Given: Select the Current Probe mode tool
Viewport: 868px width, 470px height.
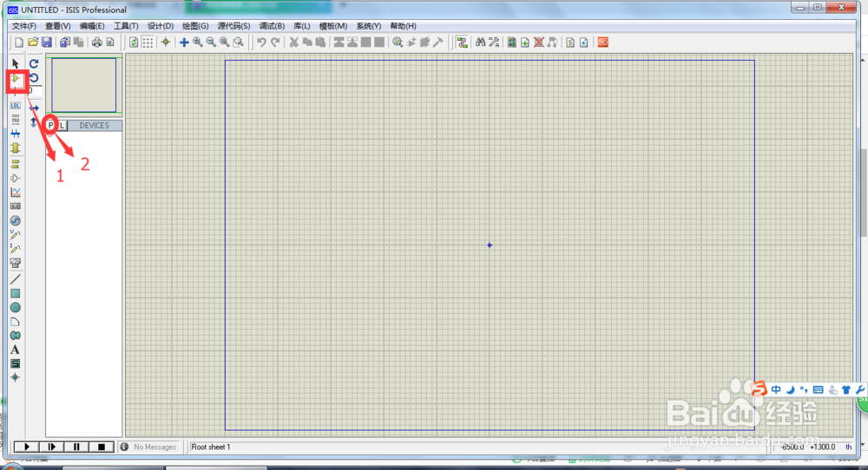Looking at the screenshot, I should pyautogui.click(x=16, y=249).
